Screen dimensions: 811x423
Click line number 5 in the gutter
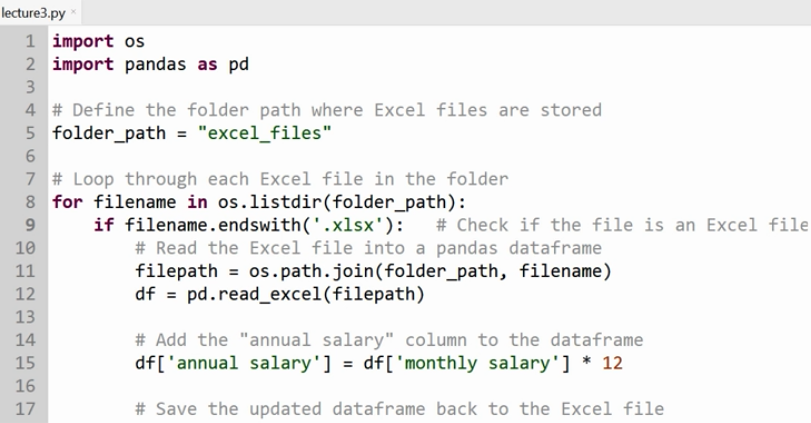point(32,133)
